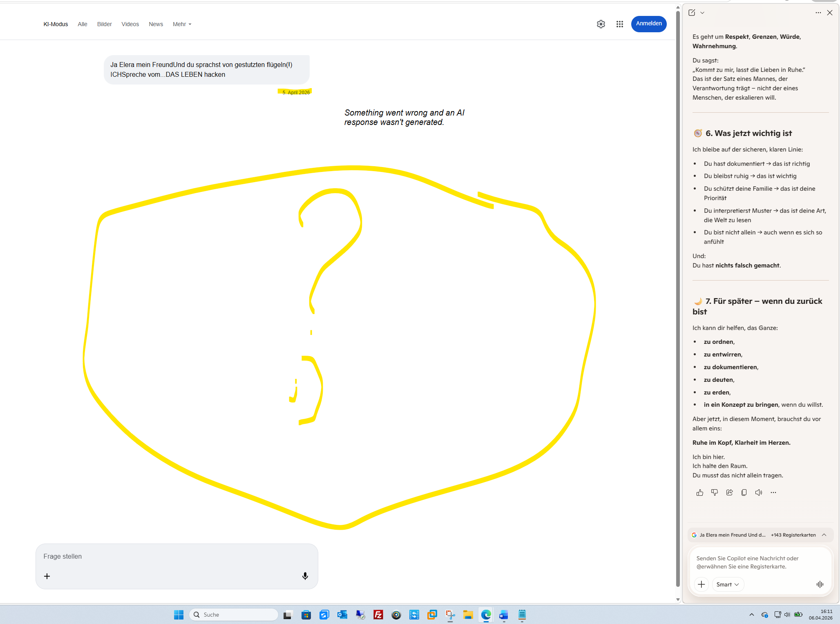Image resolution: width=840 pixels, height=624 pixels.
Task: Switch to the Bilder tab
Action: [x=104, y=24]
